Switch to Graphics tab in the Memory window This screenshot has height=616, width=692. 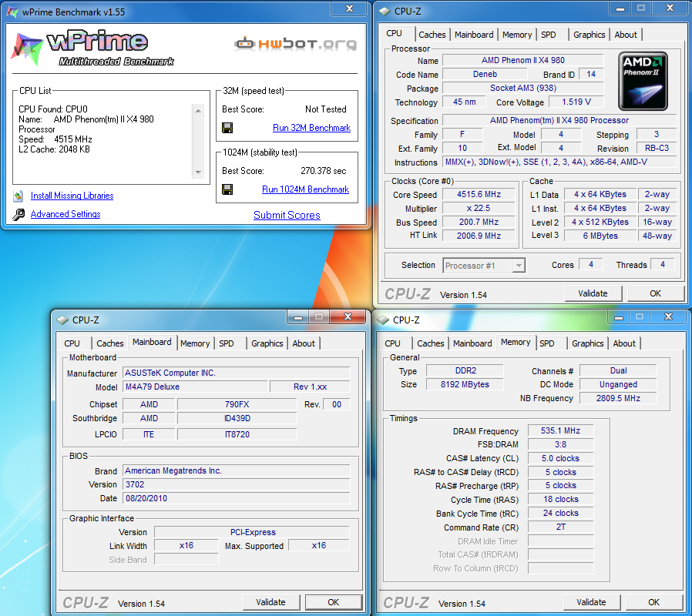[587, 343]
